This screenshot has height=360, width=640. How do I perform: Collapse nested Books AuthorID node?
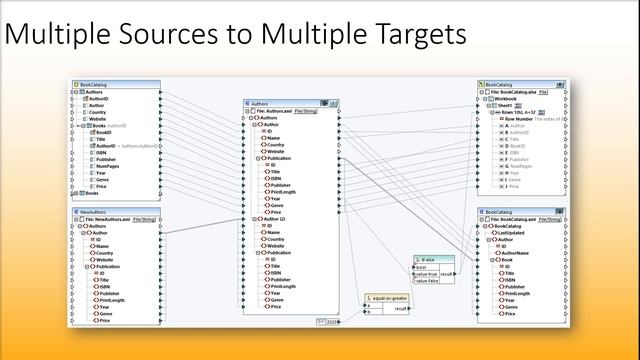coord(83,126)
